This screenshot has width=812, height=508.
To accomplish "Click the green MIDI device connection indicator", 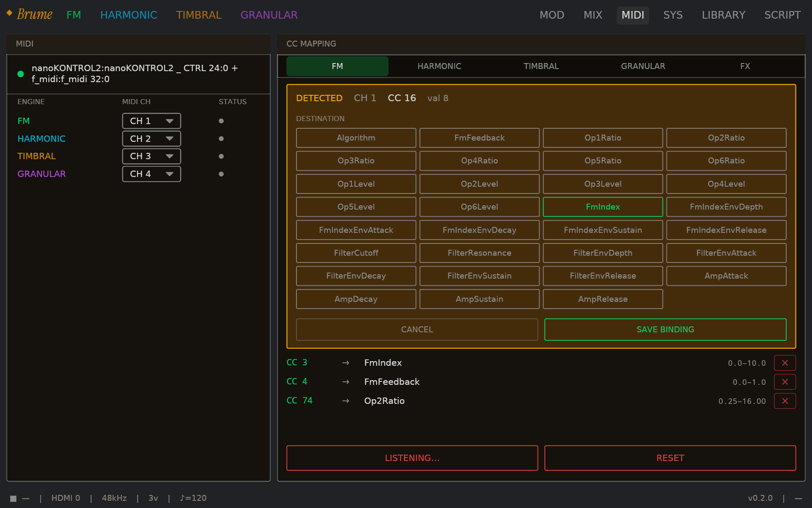I will point(20,74).
